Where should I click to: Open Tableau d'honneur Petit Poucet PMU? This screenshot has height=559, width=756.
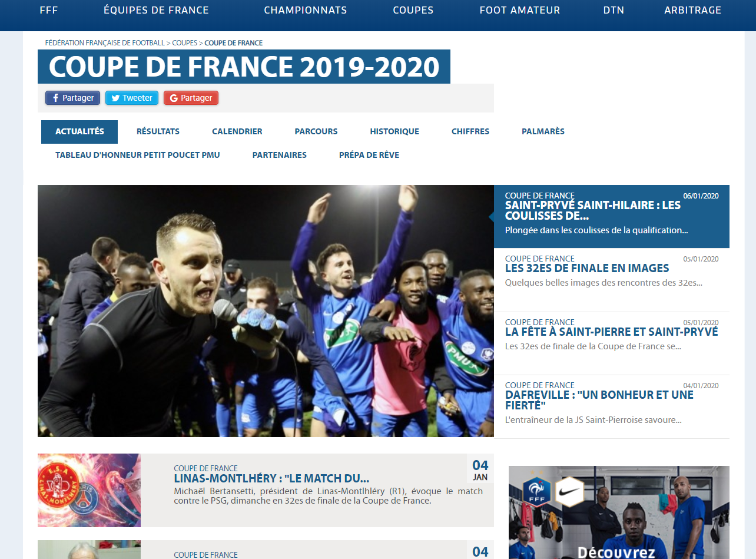click(138, 155)
